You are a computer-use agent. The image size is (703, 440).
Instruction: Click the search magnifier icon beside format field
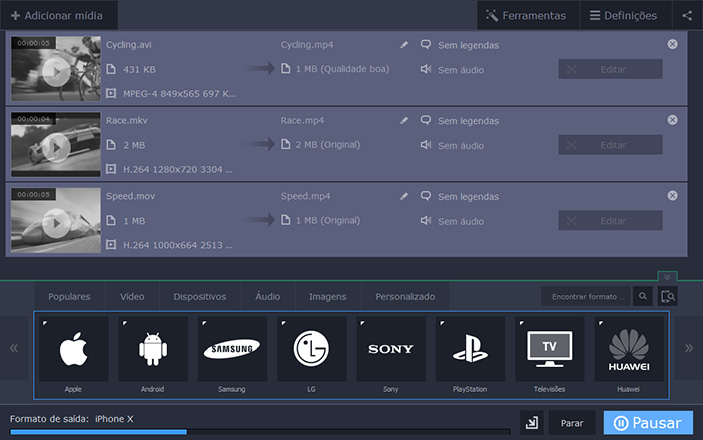click(x=643, y=296)
